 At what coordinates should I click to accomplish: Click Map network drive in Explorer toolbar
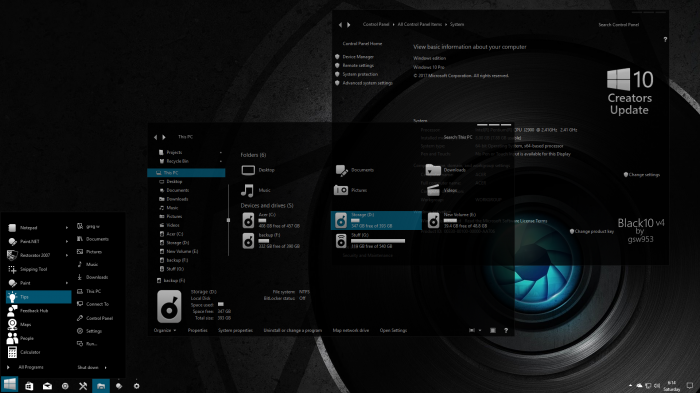pyautogui.click(x=351, y=330)
